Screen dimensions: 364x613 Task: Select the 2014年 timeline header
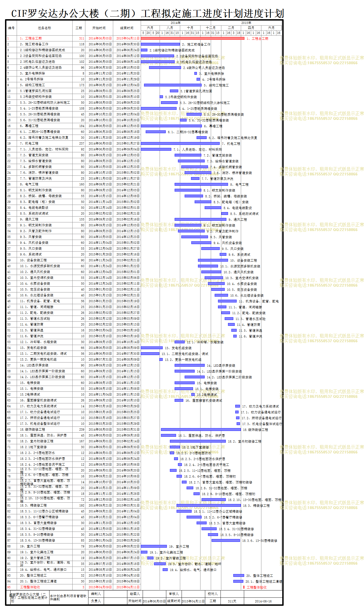[x=175, y=23]
